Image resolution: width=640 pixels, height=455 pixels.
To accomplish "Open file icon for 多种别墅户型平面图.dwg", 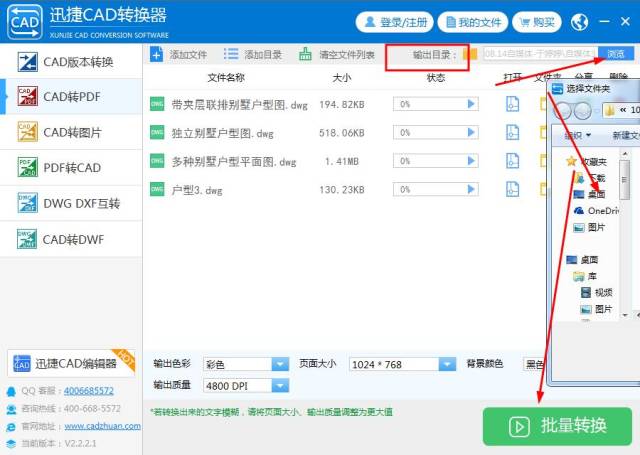I will pos(513,161).
